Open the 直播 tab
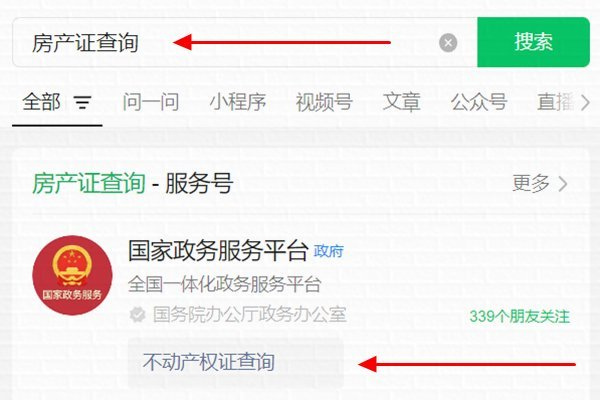This screenshot has width=600, height=400. point(556,102)
